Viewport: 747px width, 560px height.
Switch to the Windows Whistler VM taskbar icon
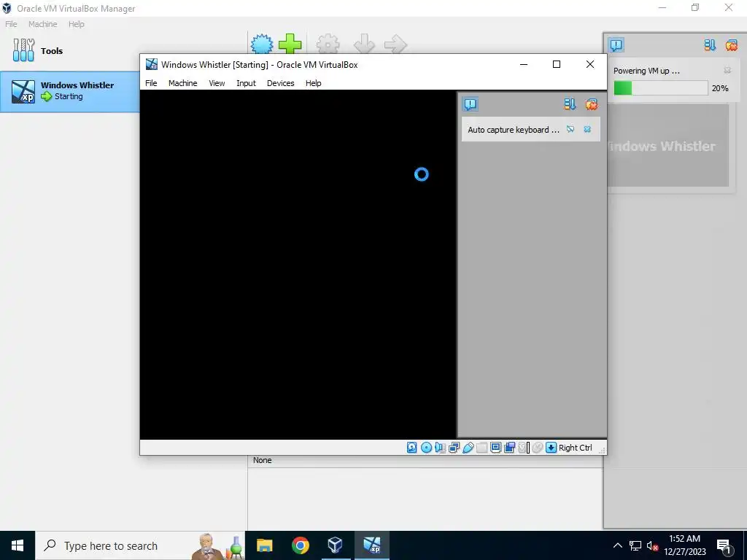tap(371, 545)
